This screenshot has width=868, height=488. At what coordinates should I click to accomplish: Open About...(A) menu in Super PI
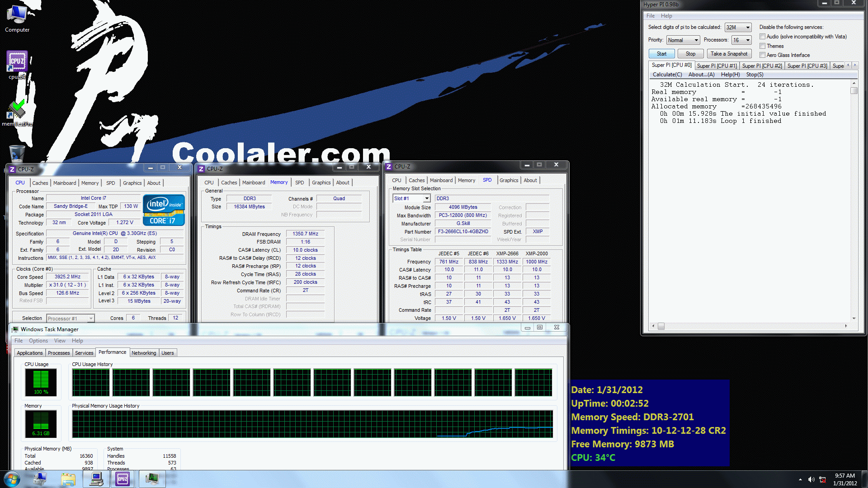click(702, 75)
